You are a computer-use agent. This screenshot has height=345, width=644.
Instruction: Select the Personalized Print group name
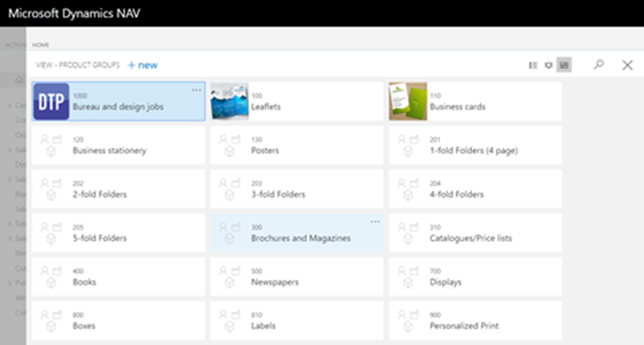click(x=464, y=326)
